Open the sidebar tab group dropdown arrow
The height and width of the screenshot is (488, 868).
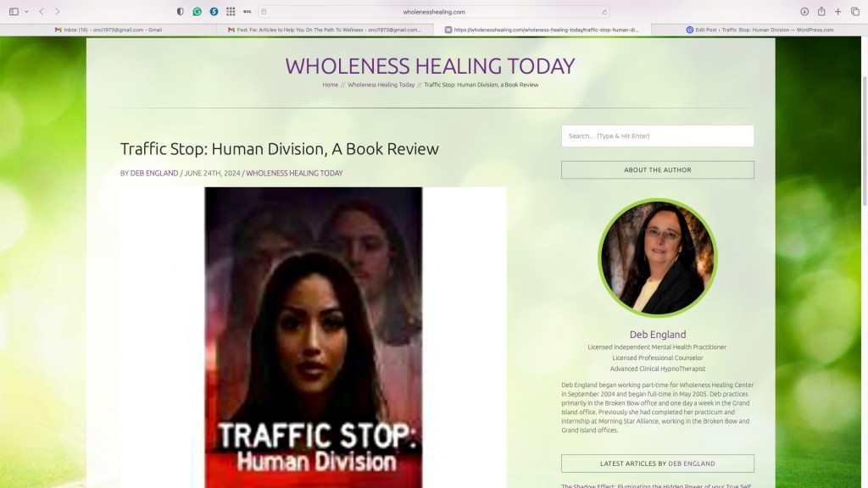tap(26, 12)
